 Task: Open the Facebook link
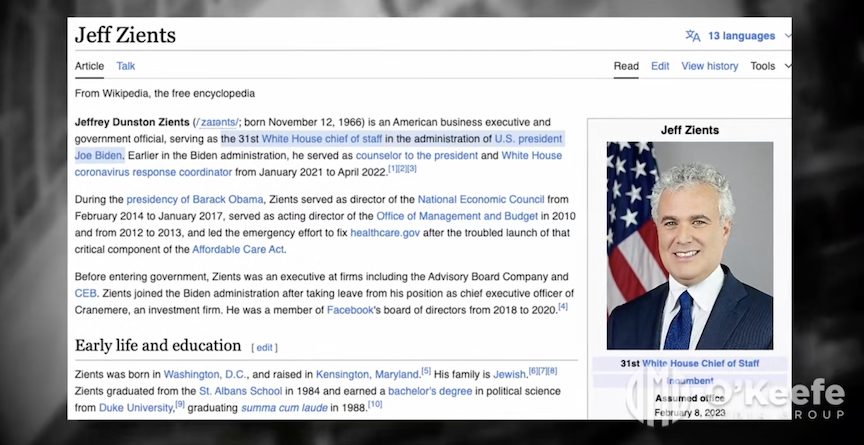pyautogui.click(x=350, y=310)
